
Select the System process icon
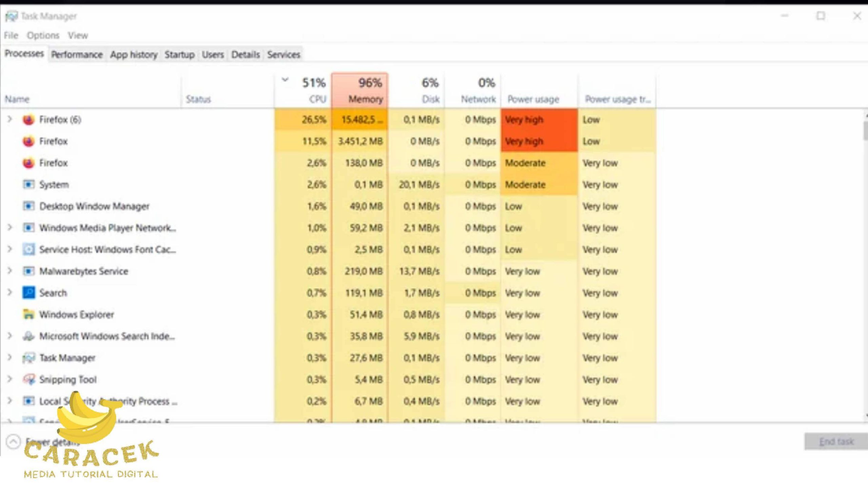(28, 185)
